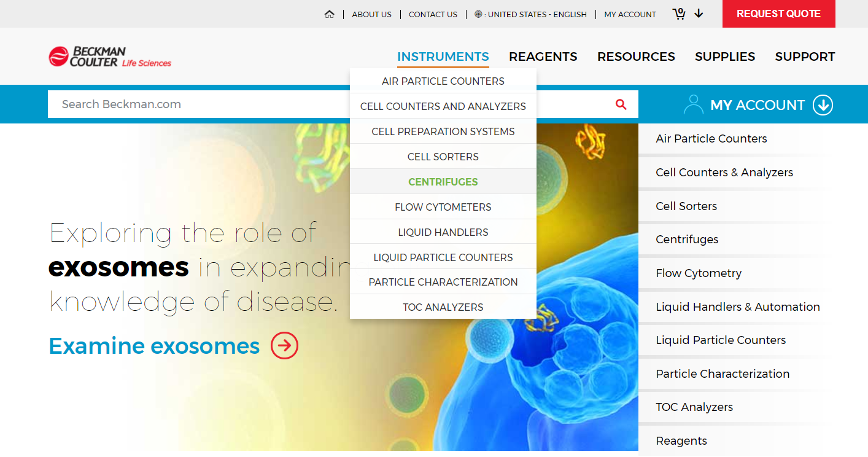This screenshot has width=868, height=457.
Task: Click the exosomes hero banner headline
Action: [200, 267]
